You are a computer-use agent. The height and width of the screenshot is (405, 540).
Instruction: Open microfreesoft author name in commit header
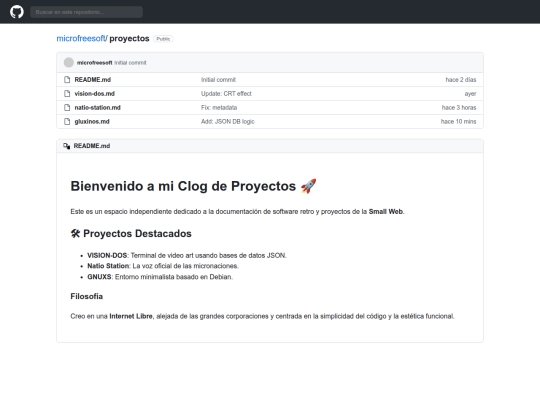point(94,63)
